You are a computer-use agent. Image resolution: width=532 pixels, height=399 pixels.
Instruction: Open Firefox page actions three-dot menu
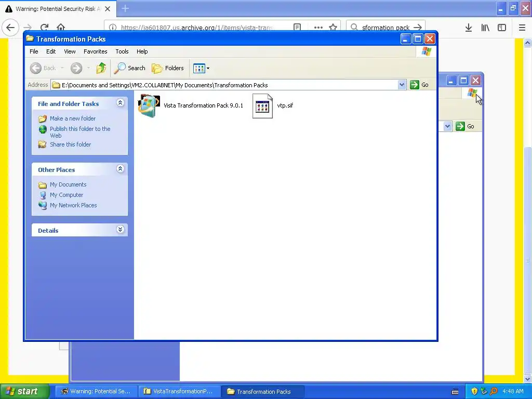[x=318, y=27]
